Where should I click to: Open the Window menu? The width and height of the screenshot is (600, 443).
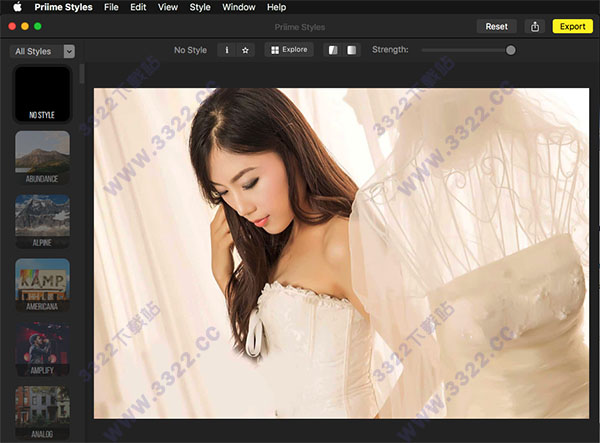238,7
